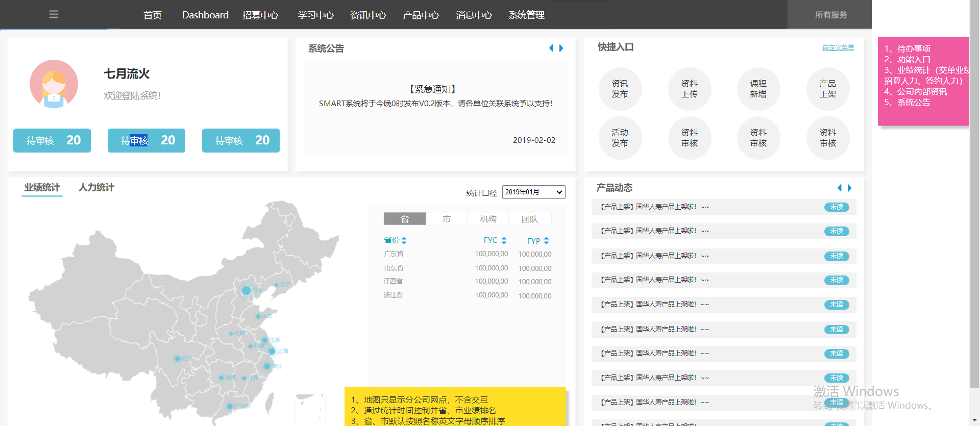Open 消息中心 menu item
The width and height of the screenshot is (980, 426).
[474, 15]
